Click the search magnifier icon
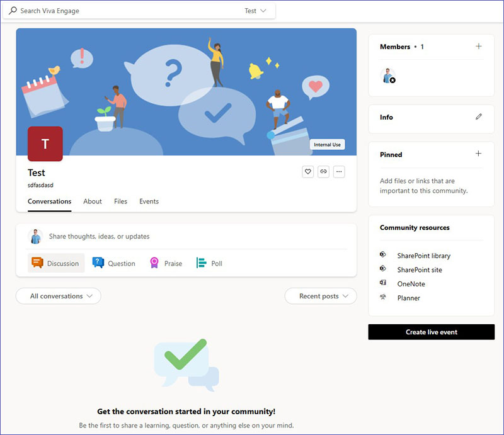504x435 pixels. click(x=13, y=11)
